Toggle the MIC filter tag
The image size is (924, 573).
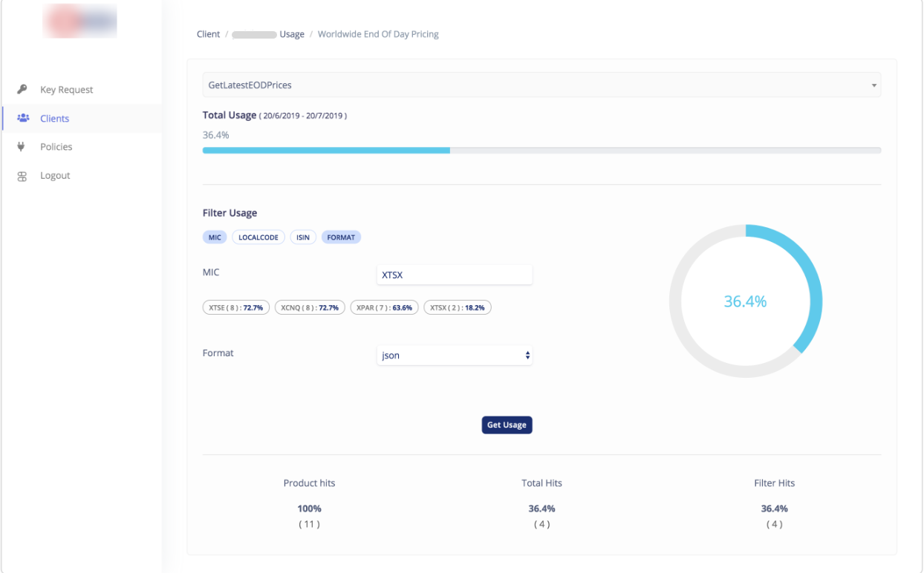[215, 238]
